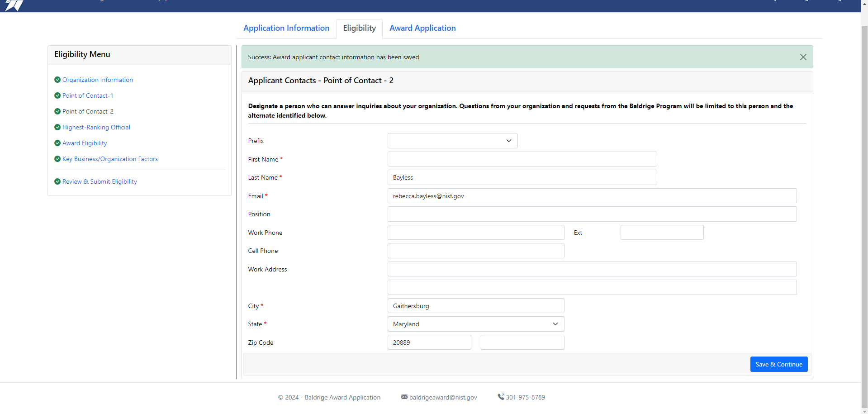The image size is (868, 414).
Task: Click the First Name input field
Action: coord(522,159)
